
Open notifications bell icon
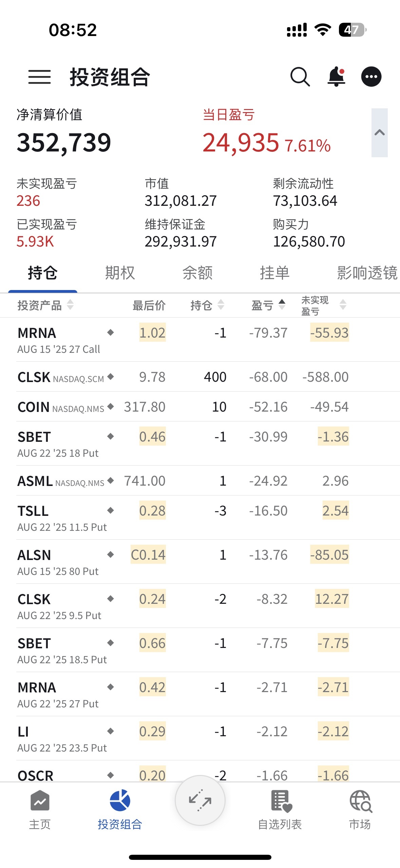click(336, 77)
